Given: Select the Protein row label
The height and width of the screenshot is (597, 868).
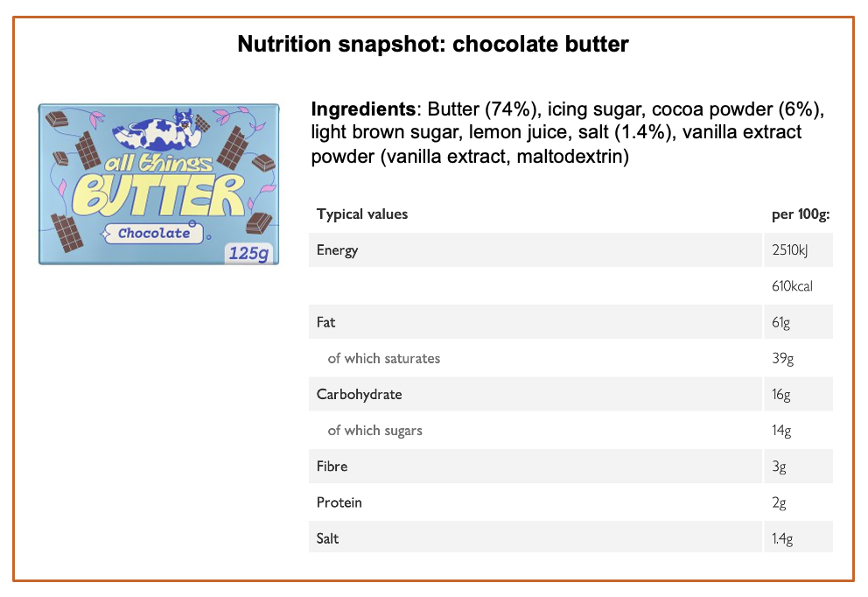Looking at the screenshot, I should (x=339, y=502).
